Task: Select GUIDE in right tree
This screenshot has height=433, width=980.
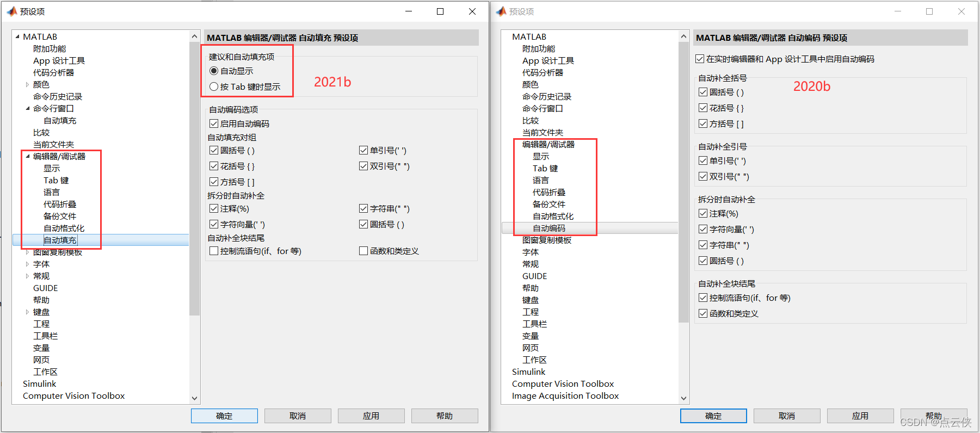Action: point(534,276)
